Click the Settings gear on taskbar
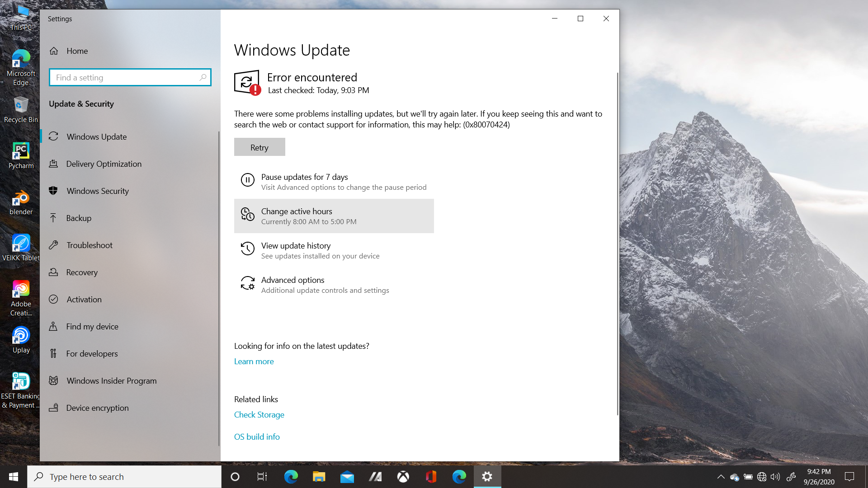Viewport: 868px width, 488px height. [x=487, y=477]
